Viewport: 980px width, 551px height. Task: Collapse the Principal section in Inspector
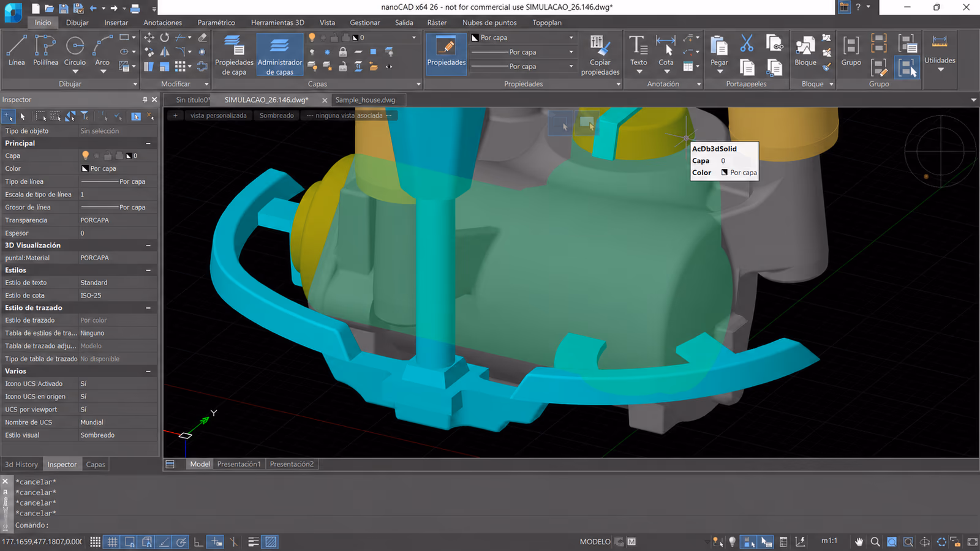pos(148,143)
